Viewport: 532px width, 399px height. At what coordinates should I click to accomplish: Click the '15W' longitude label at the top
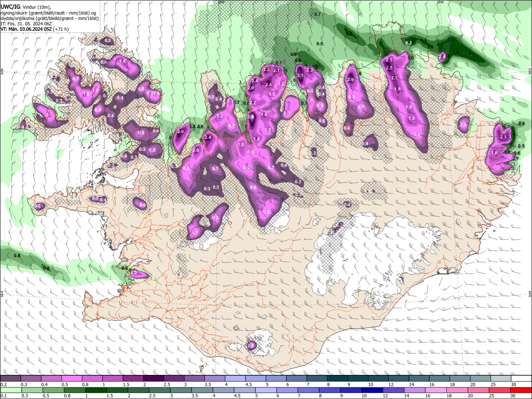(x=440, y=2)
